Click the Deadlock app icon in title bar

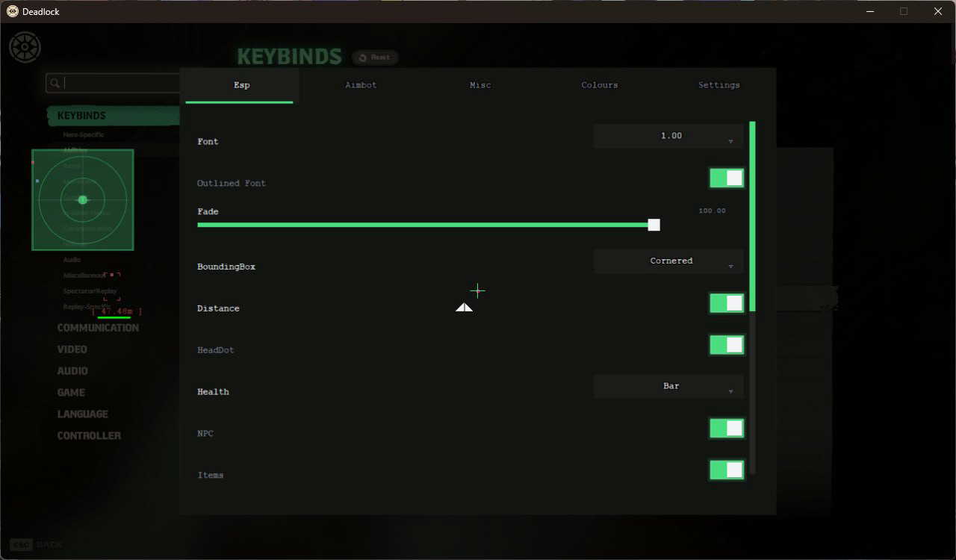click(x=13, y=11)
